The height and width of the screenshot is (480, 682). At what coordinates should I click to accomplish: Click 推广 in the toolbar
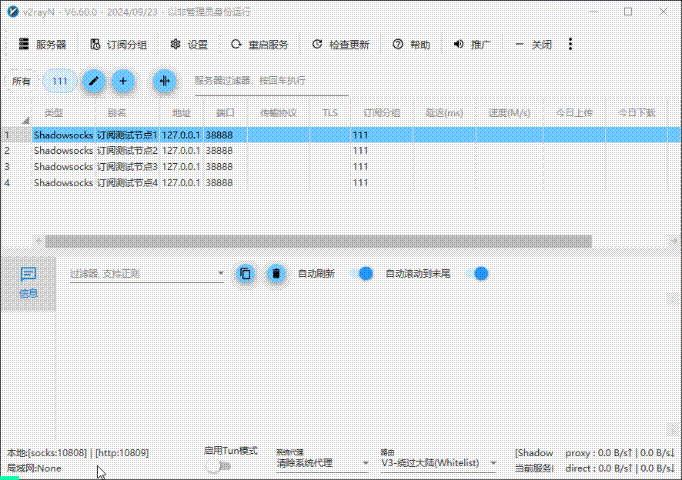(472, 44)
